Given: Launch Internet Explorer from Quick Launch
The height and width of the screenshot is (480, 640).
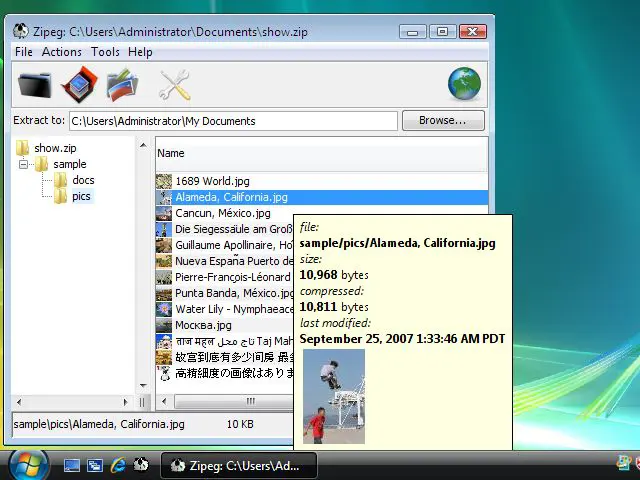Looking at the screenshot, I should click(118, 465).
